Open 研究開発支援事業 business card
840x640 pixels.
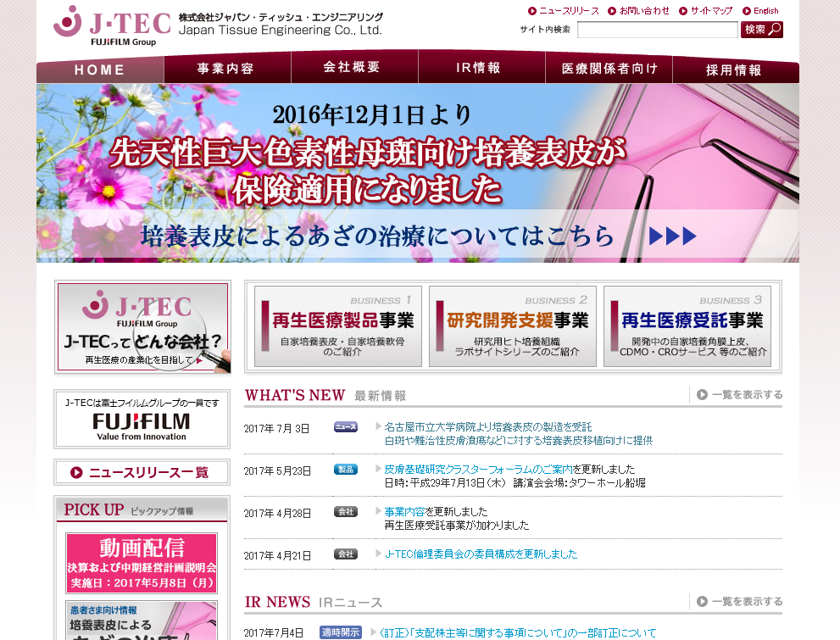513,326
